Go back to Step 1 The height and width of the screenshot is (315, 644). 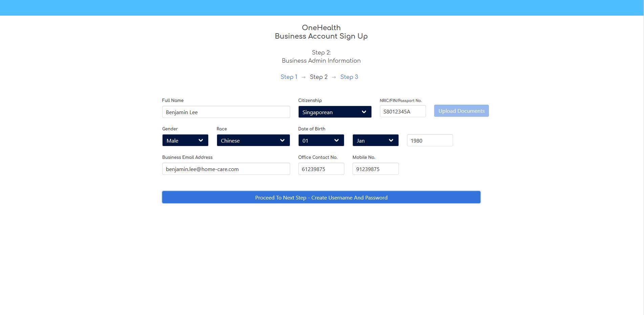pyautogui.click(x=288, y=77)
